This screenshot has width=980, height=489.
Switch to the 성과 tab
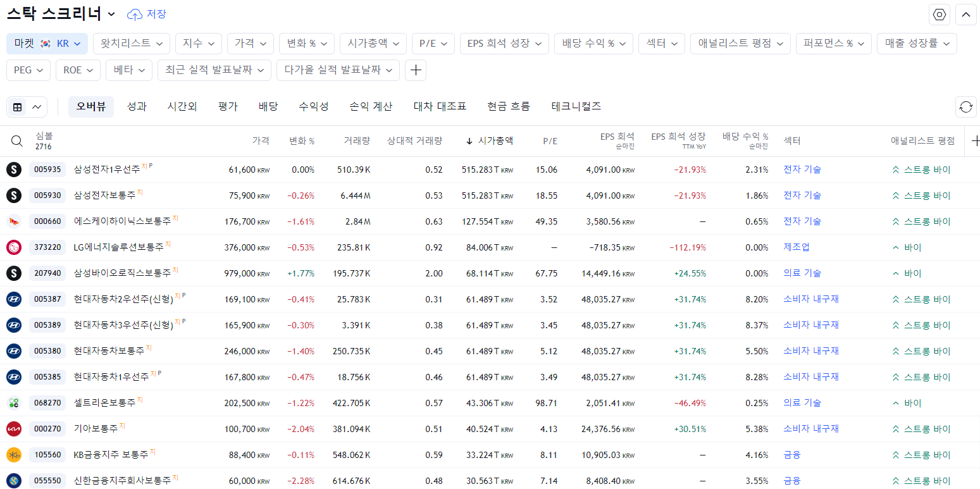pyautogui.click(x=137, y=107)
